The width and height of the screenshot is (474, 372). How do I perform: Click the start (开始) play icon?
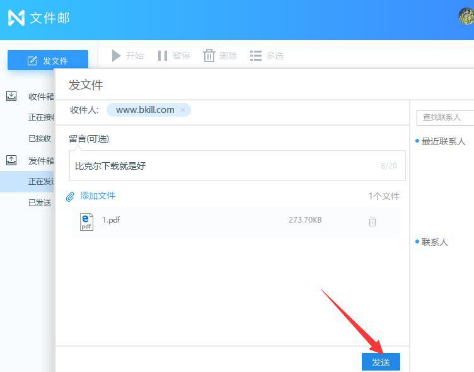point(116,56)
